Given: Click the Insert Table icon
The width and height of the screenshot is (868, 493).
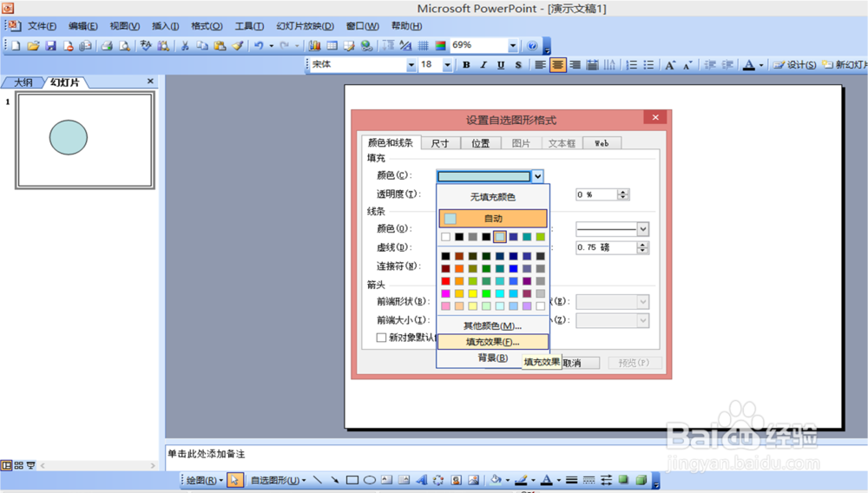Looking at the screenshot, I should [332, 46].
